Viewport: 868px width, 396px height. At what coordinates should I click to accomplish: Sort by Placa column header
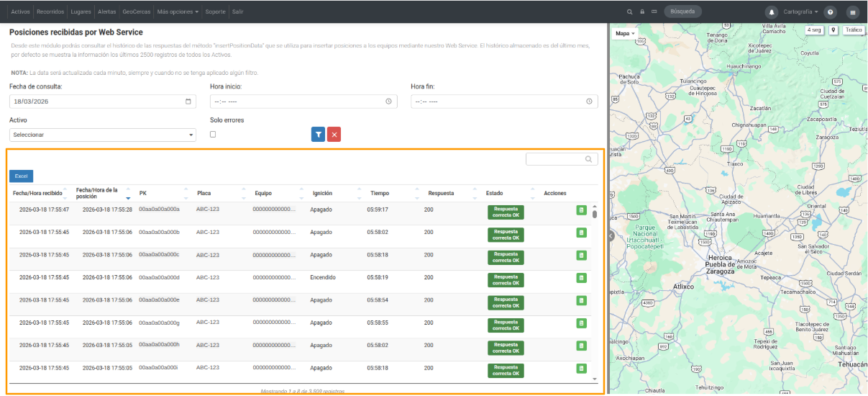222,193
